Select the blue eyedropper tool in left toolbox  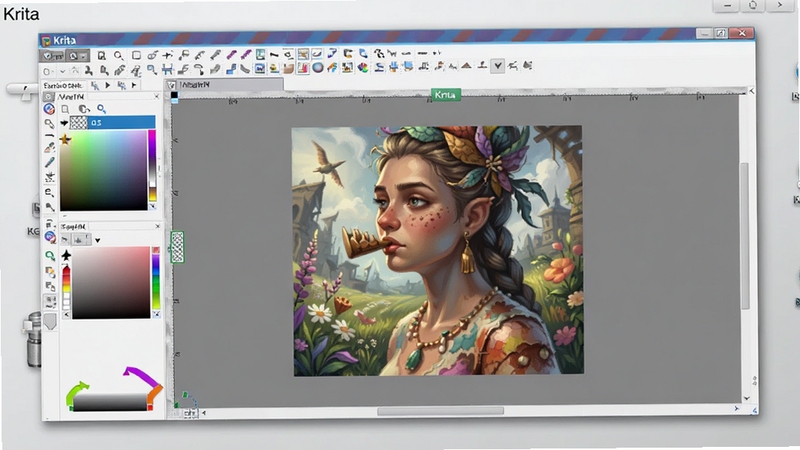(x=49, y=162)
